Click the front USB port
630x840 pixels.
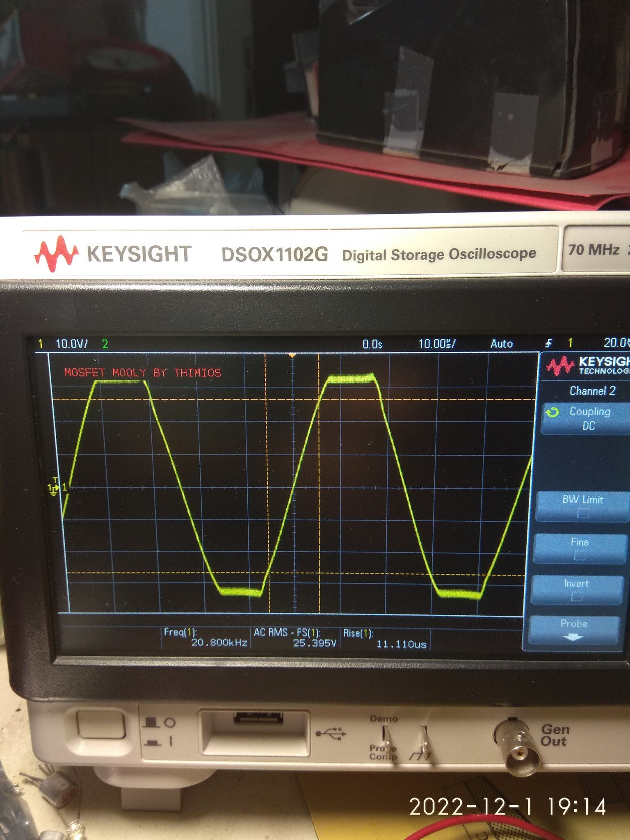pos(258,717)
